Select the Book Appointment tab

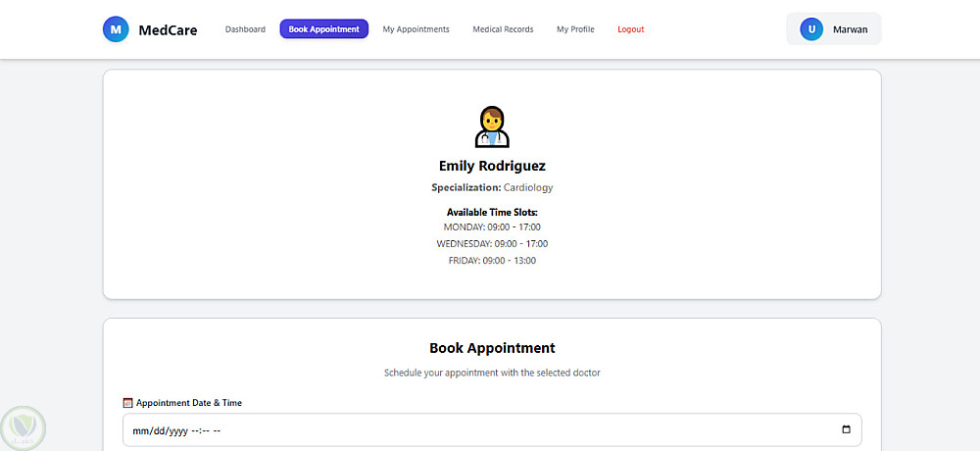tap(323, 29)
